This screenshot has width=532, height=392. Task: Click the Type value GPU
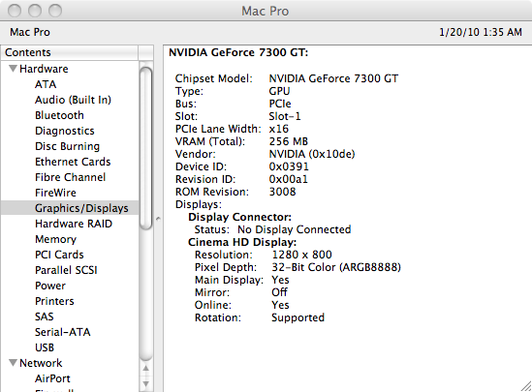tap(280, 91)
